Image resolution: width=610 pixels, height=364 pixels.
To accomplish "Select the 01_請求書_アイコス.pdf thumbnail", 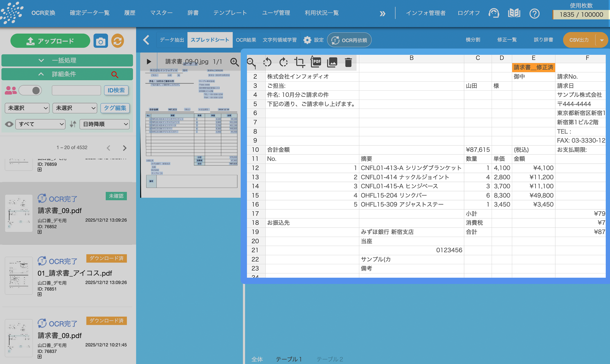I will click(19, 275).
